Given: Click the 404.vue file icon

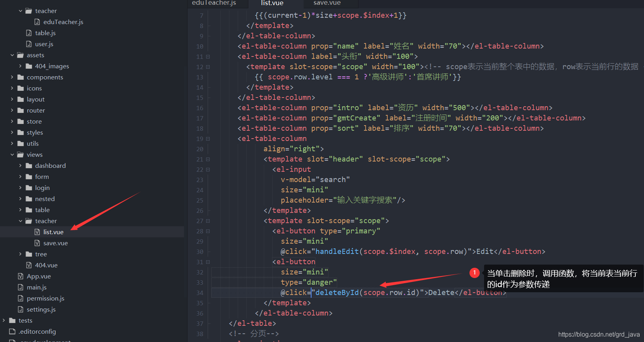Looking at the screenshot, I should (x=29, y=265).
